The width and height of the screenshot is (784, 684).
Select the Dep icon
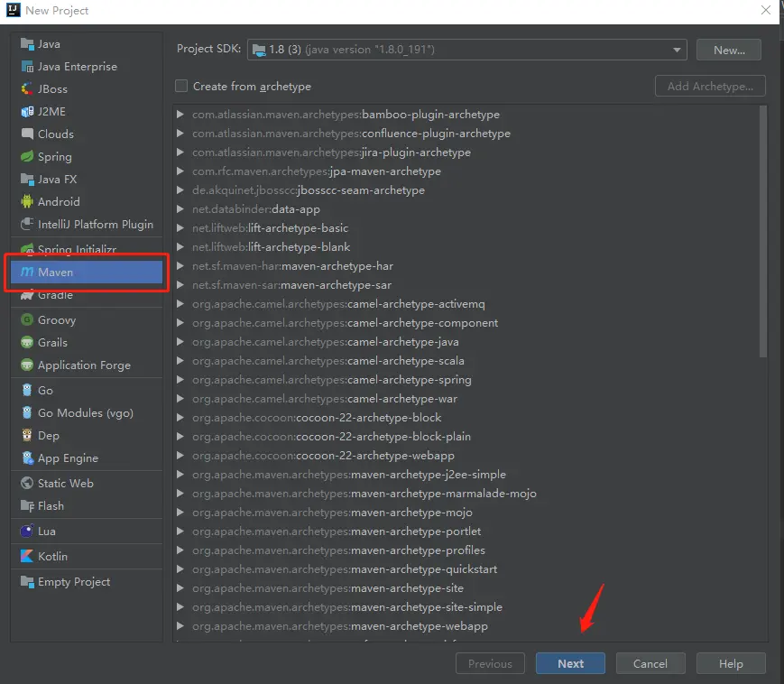point(27,435)
